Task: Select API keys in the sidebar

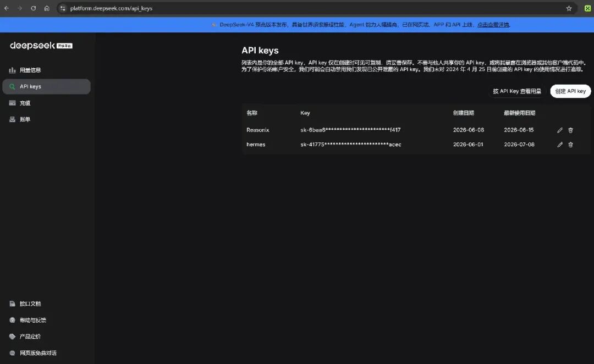Action: (46, 86)
